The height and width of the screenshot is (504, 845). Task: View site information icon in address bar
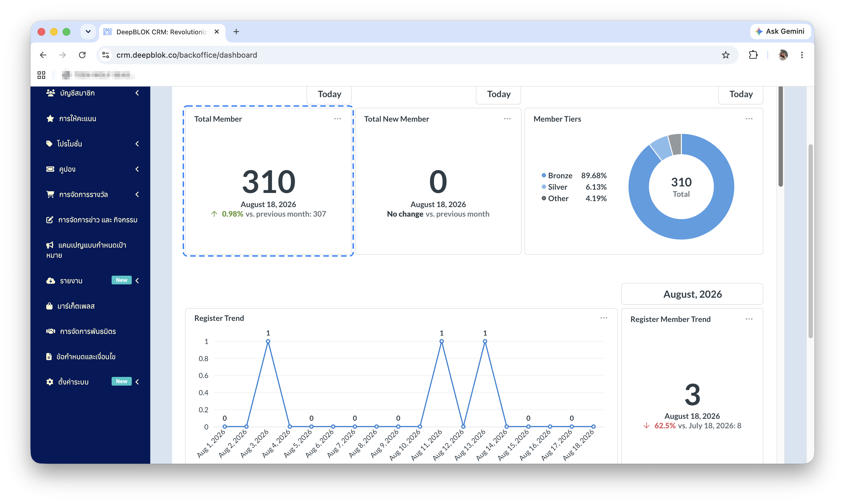(x=106, y=55)
